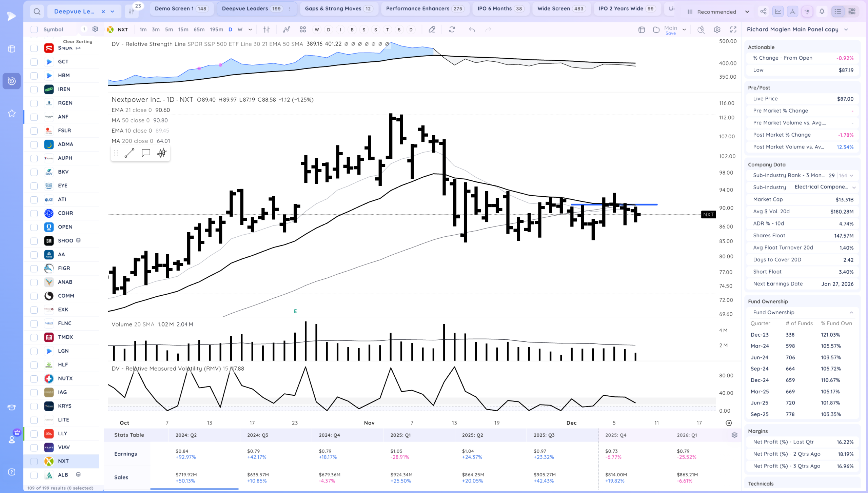Click the undo arrow icon
868x493 pixels.
pyautogui.click(x=472, y=29)
